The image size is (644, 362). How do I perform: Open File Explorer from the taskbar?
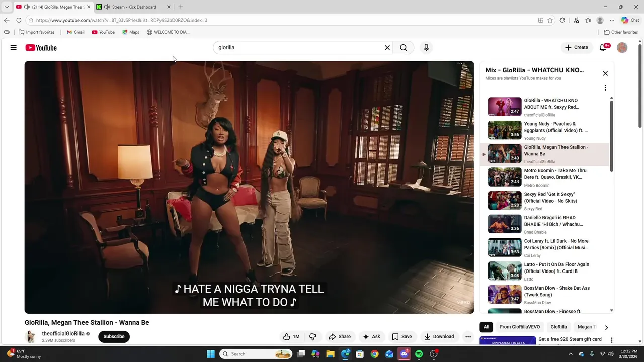point(330,354)
